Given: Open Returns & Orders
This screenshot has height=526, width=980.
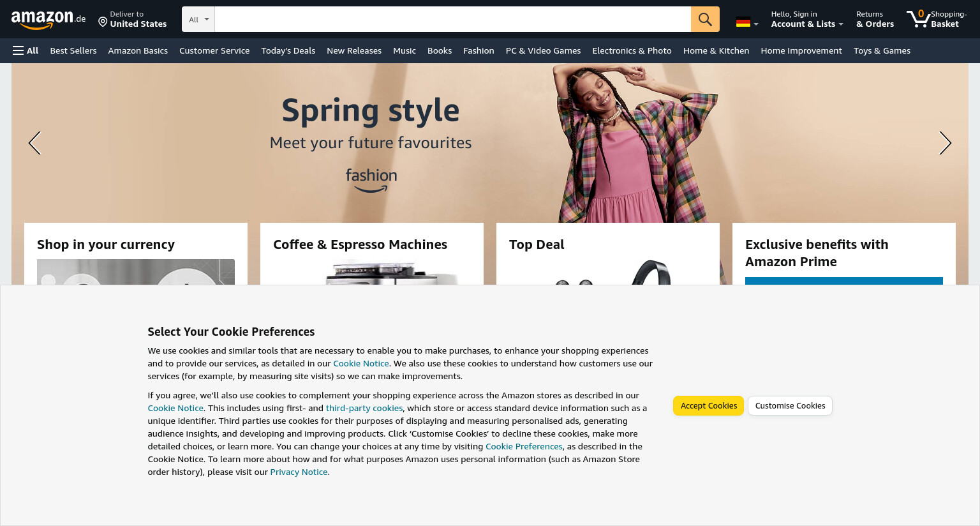Looking at the screenshot, I should [875, 19].
